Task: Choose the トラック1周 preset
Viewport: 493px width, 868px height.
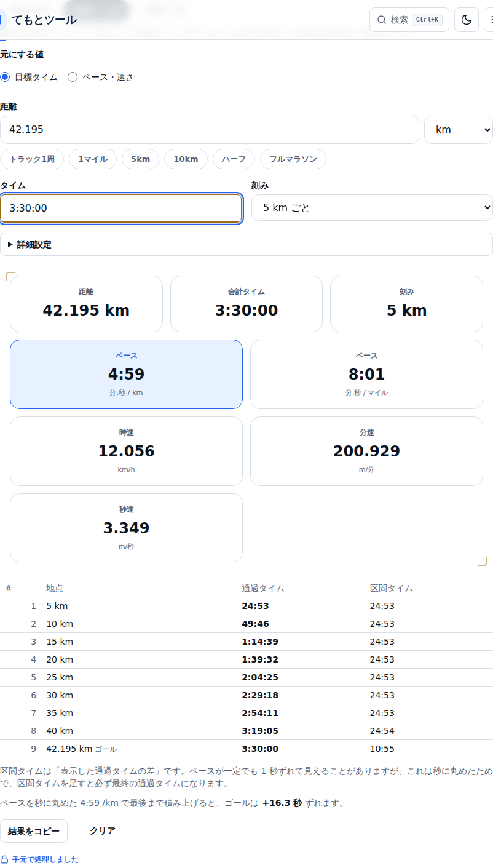Action: tap(32, 159)
